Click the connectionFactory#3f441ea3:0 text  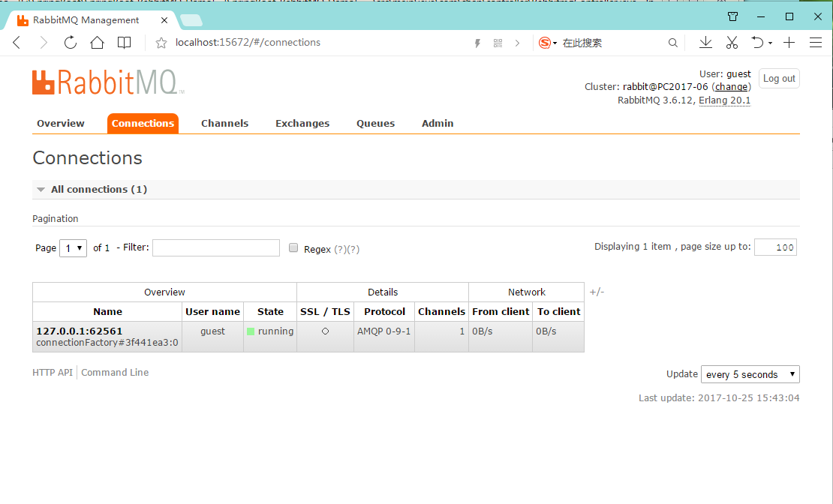click(x=107, y=343)
